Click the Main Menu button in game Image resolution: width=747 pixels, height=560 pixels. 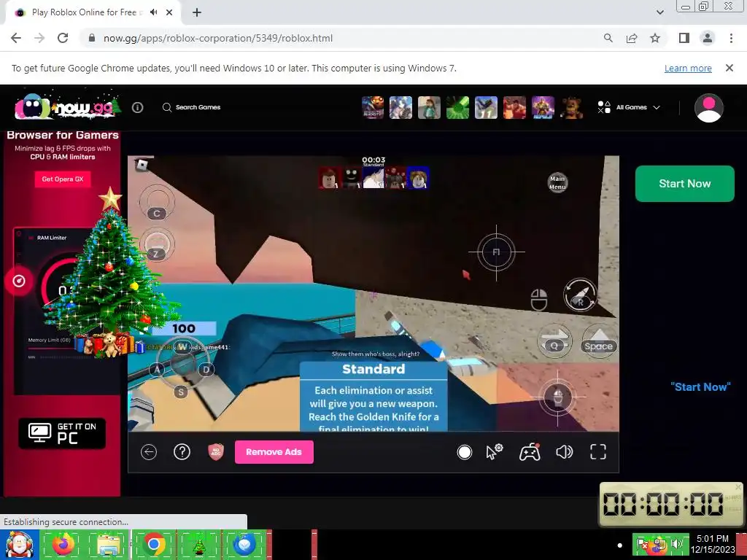pos(557,182)
